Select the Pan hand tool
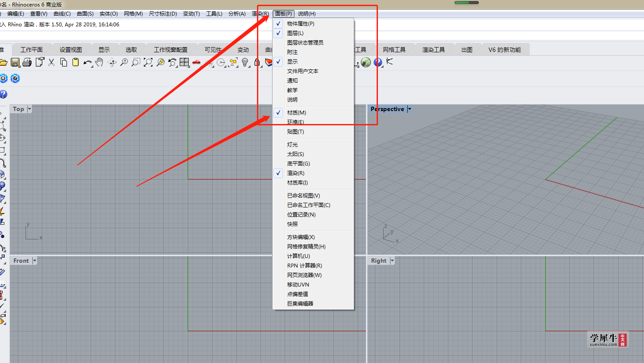The width and height of the screenshot is (644, 363). click(x=99, y=63)
